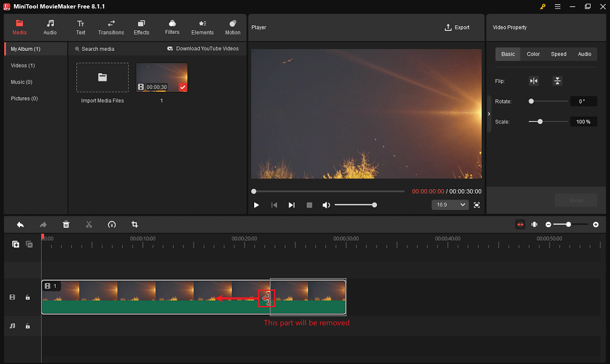This screenshot has width=610, height=364.
Task: Collapse the Video Property panel
Action: (x=489, y=114)
